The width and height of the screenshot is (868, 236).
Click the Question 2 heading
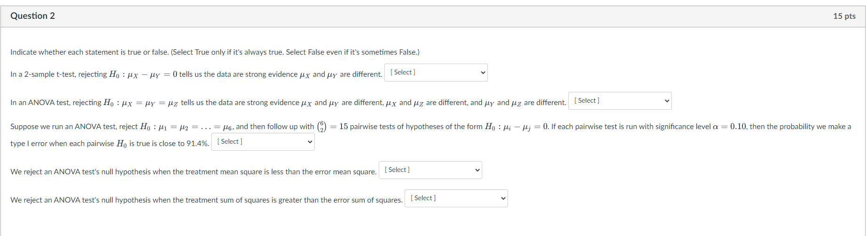click(x=32, y=16)
